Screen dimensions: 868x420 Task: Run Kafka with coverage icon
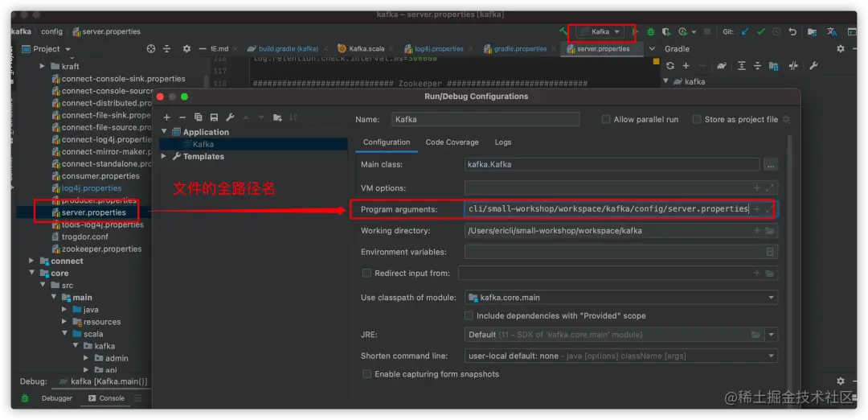666,32
